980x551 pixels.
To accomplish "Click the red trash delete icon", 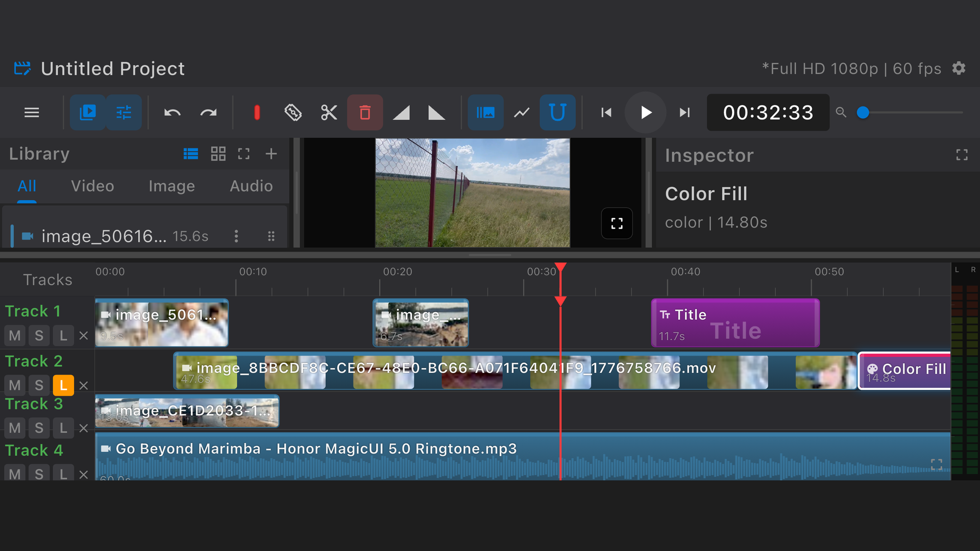I will point(364,112).
